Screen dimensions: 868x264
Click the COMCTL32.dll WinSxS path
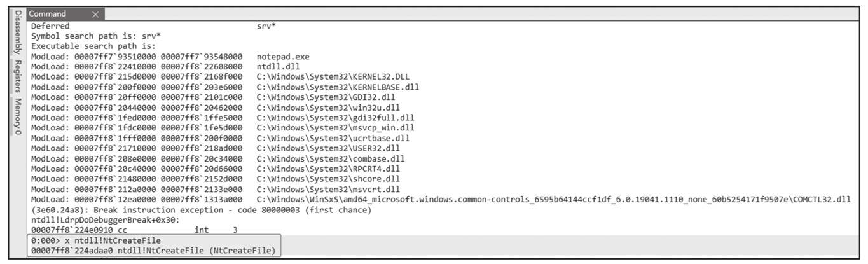(x=553, y=200)
